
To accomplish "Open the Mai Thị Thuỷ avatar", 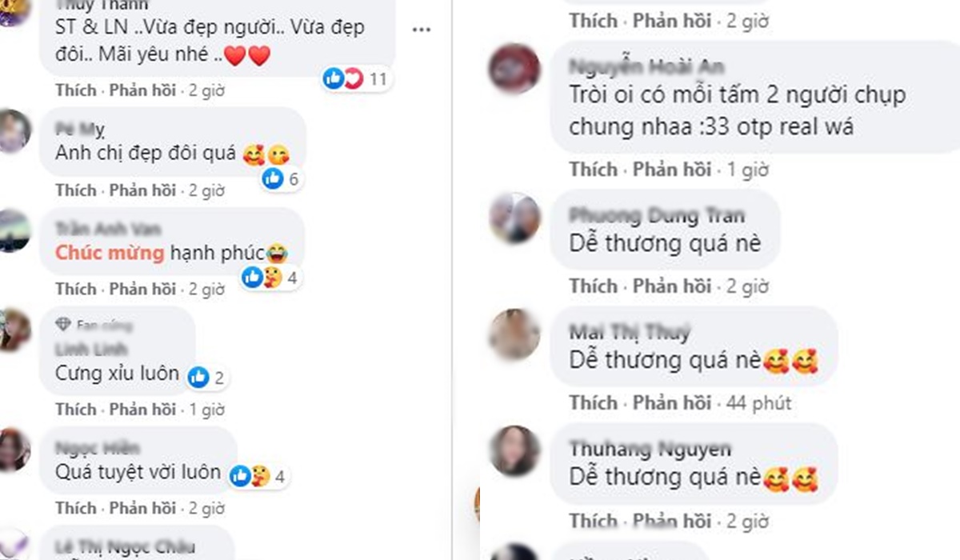I will 514,334.
